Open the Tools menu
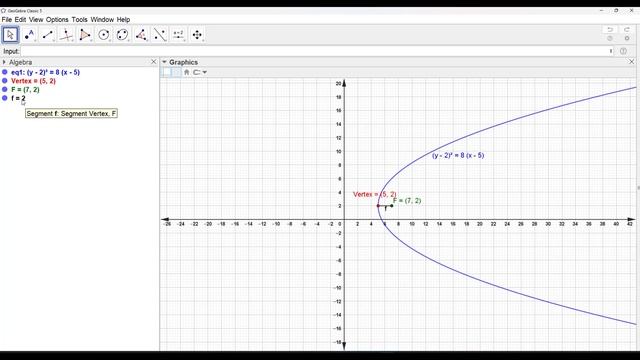This screenshot has width=640, height=360. click(80, 20)
